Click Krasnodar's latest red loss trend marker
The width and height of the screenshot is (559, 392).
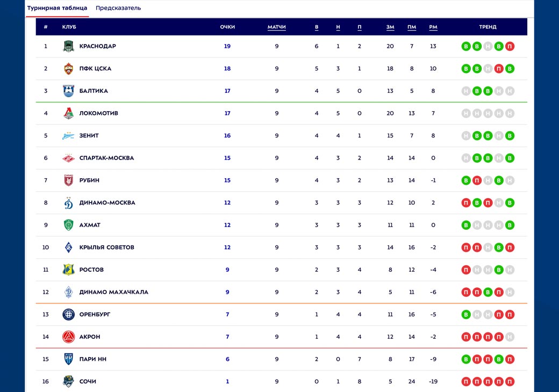point(510,46)
